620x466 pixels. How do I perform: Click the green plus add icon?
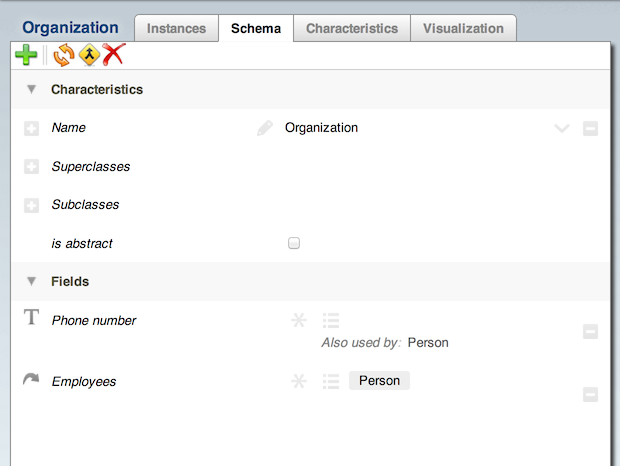click(26, 56)
